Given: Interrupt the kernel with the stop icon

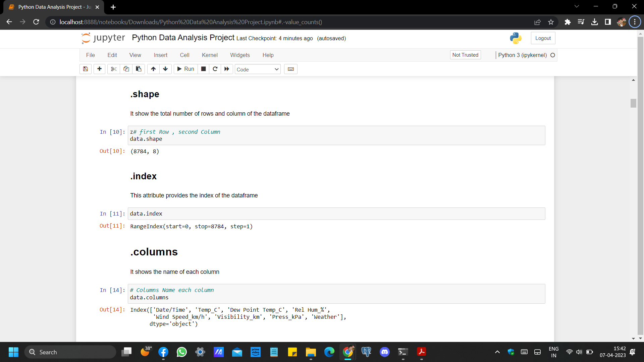Looking at the screenshot, I should click(x=203, y=69).
